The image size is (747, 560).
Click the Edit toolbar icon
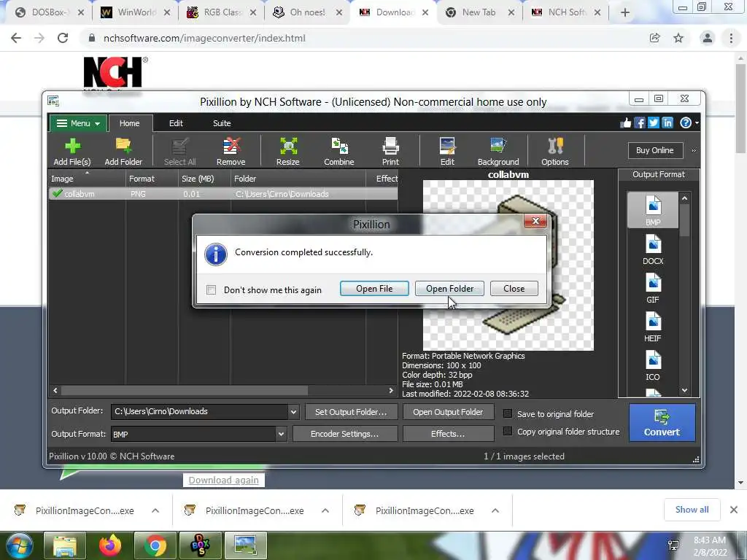pos(447,152)
